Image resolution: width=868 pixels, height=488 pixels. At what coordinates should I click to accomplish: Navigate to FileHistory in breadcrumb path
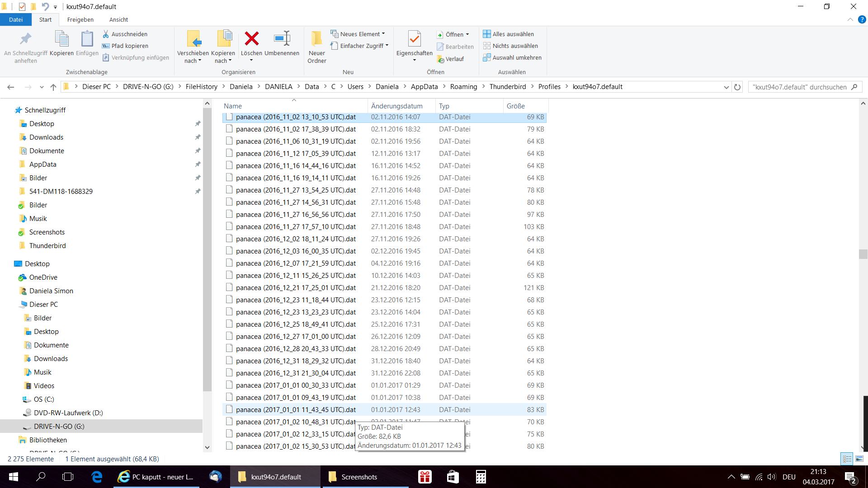[202, 87]
